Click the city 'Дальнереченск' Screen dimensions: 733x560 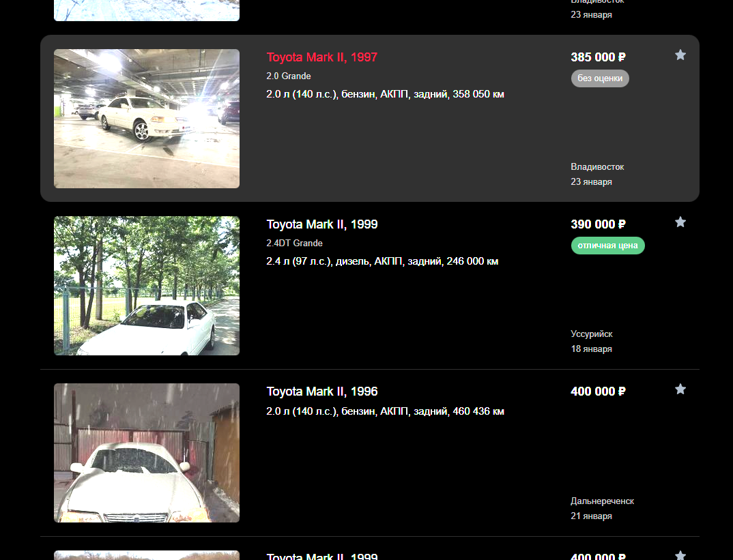(602, 501)
